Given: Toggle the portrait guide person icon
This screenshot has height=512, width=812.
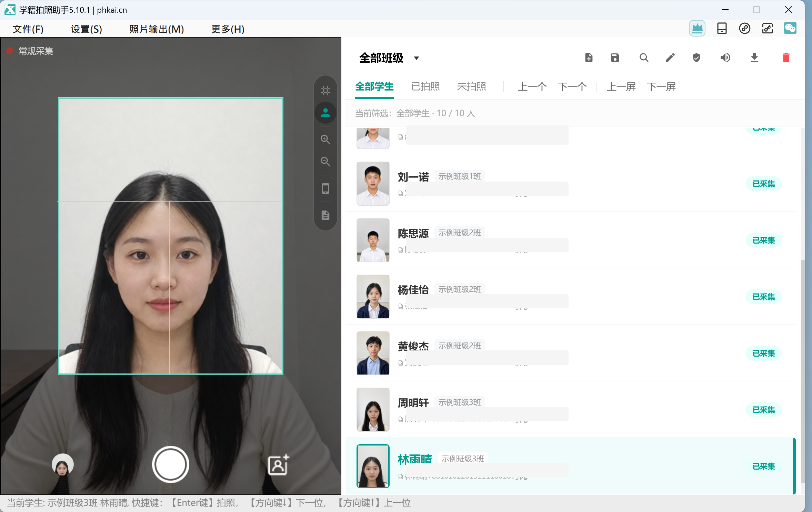Looking at the screenshot, I should pyautogui.click(x=325, y=113).
